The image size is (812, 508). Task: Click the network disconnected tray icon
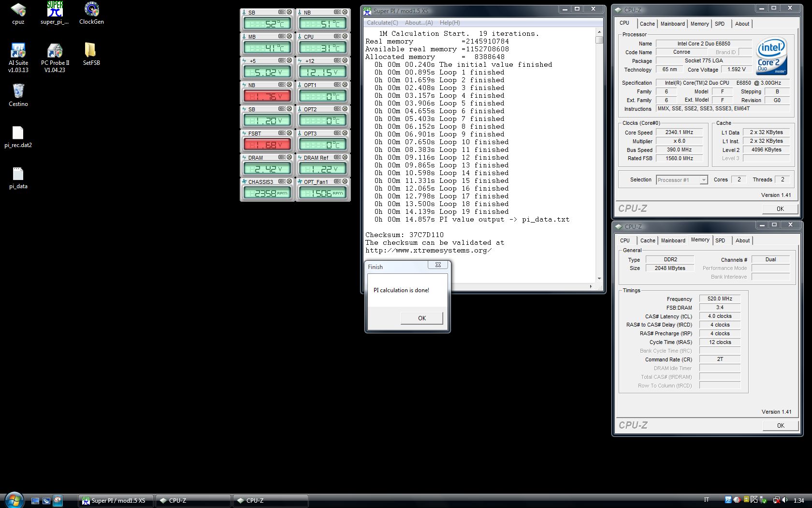[776, 500]
